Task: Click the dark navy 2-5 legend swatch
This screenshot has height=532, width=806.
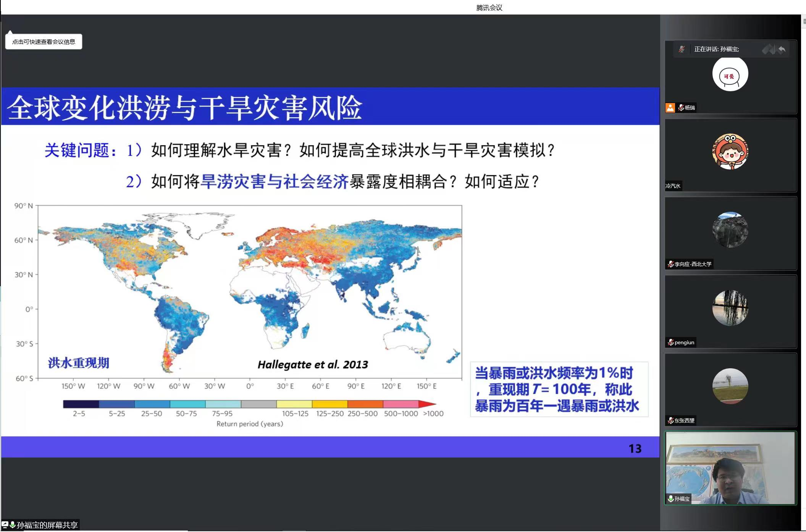Action: pyautogui.click(x=81, y=404)
